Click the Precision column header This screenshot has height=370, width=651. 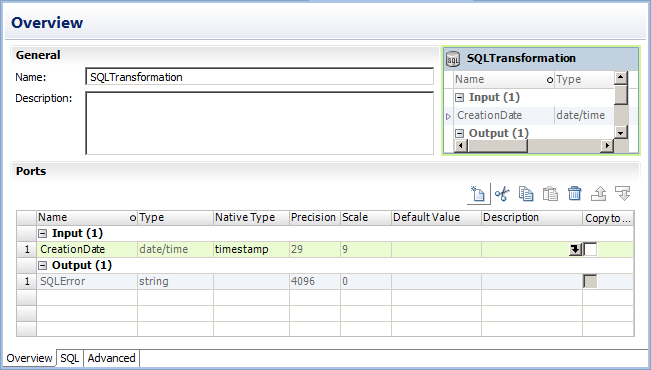[x=315, y=218]
